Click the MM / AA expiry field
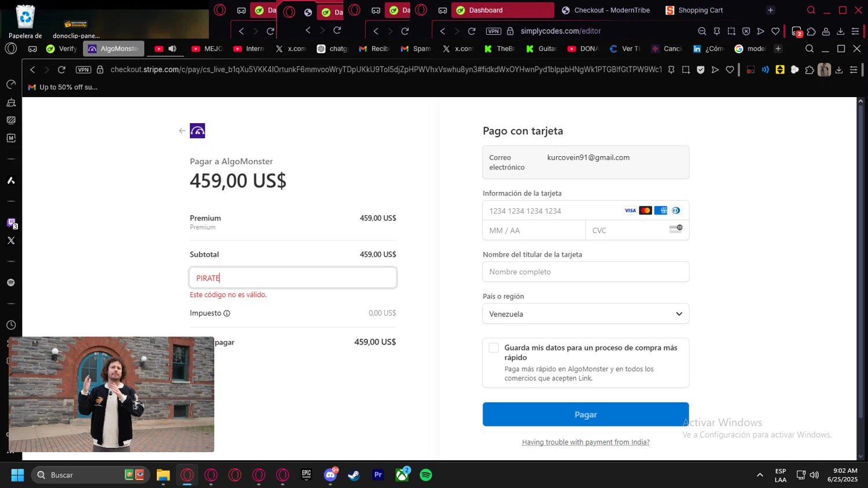Image resolution: width=868 pixels, height=488 pixels. pos(534,230)
